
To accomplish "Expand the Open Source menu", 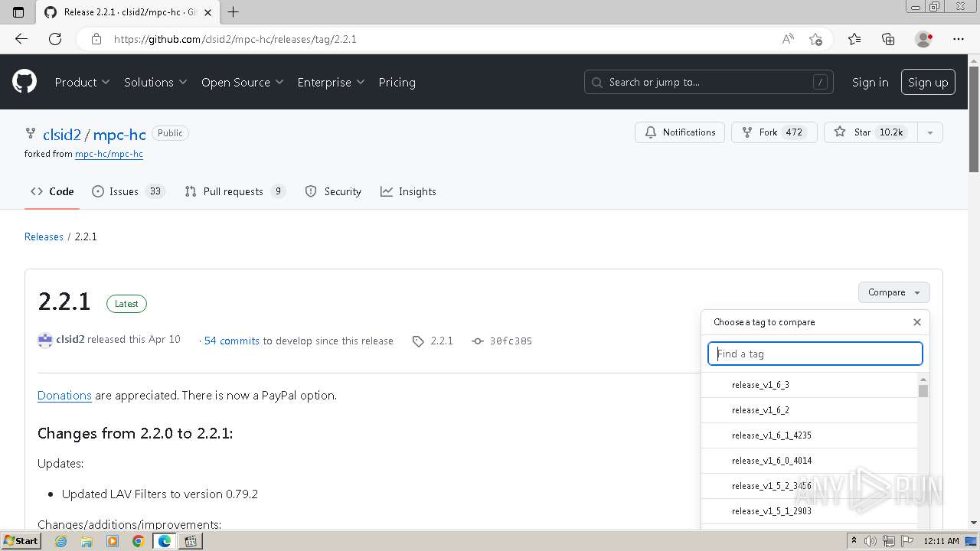I will point(243,82).
